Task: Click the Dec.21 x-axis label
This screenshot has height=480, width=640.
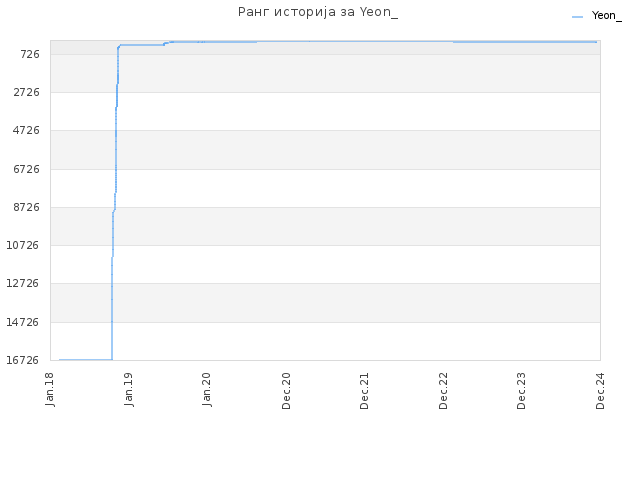Action: 364,391
